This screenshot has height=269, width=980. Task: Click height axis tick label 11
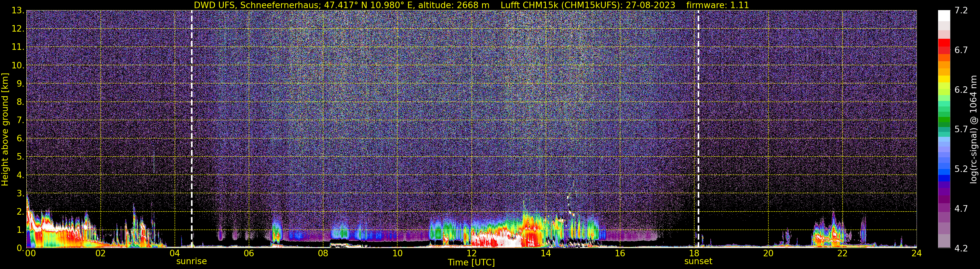coord(18,47)
